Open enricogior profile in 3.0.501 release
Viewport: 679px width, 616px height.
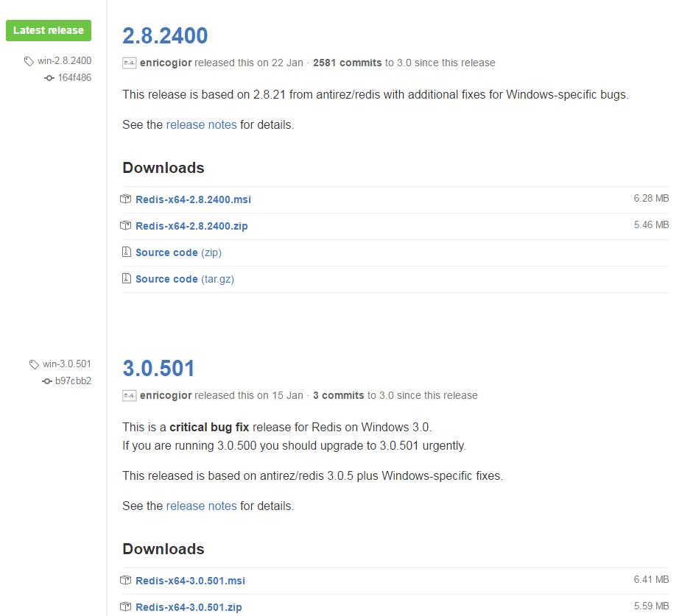166,396
